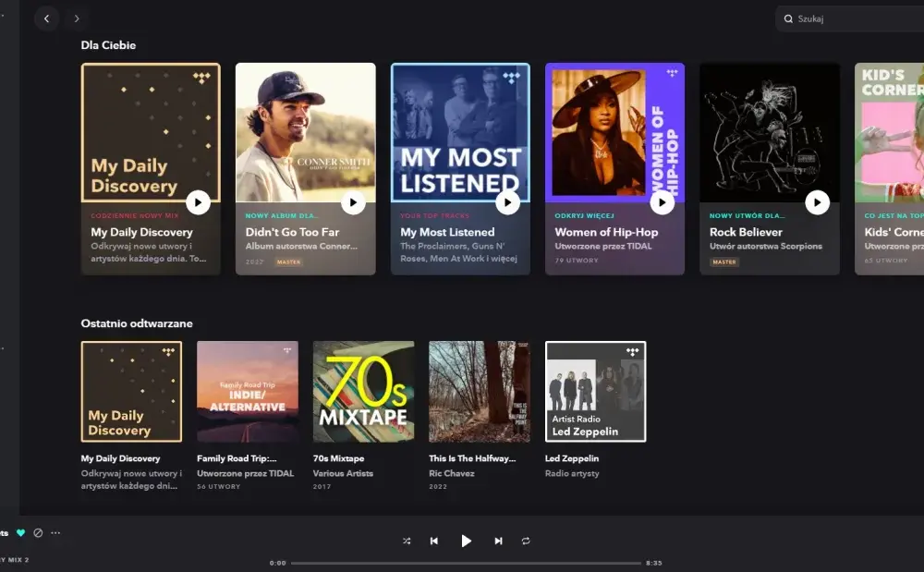
Task: Go back using the left arrow button
Action: click(x=46, y=18)
